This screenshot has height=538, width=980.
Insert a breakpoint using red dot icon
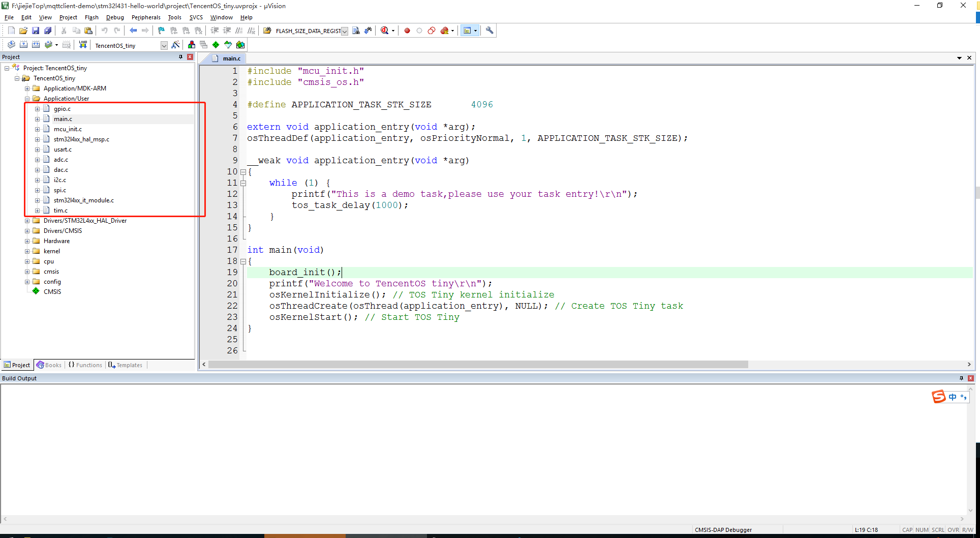click(x=407, y=31)
